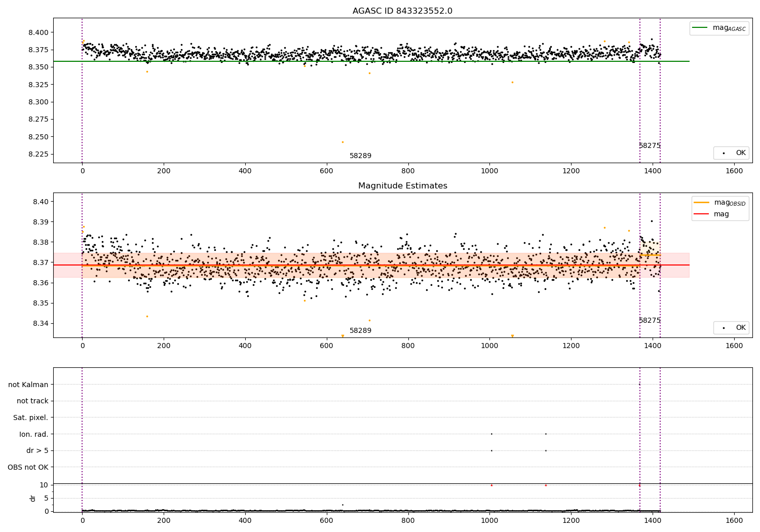Click the 1600 x-tick of the top plot

[734, 171]
